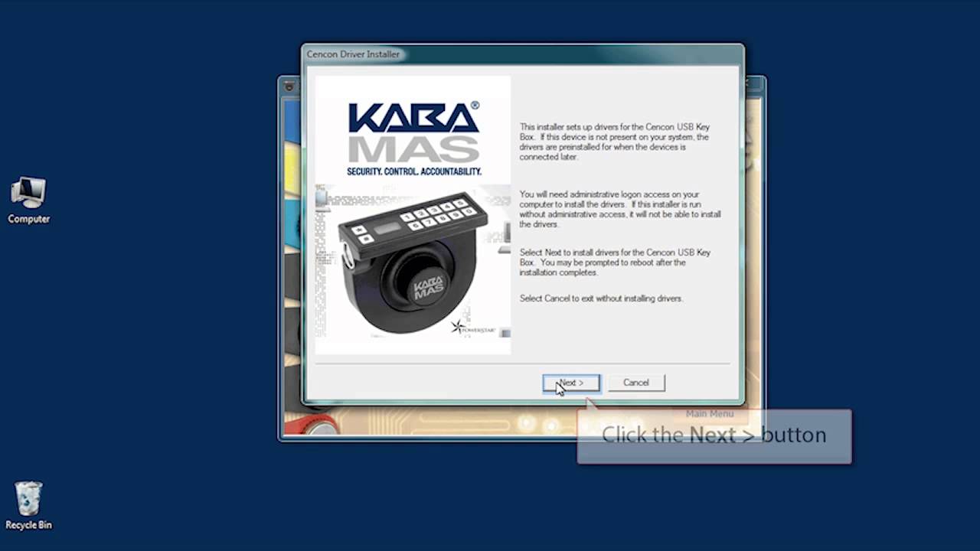Click the 'Select Cancel to exit without installing drivers' text
980x551 pixels.
[x=601, y=298]
